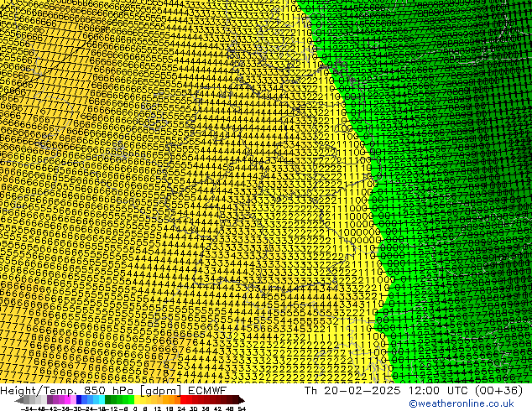Click the Height/Temp. 850 hPa ECMWF title

point(113,390)
